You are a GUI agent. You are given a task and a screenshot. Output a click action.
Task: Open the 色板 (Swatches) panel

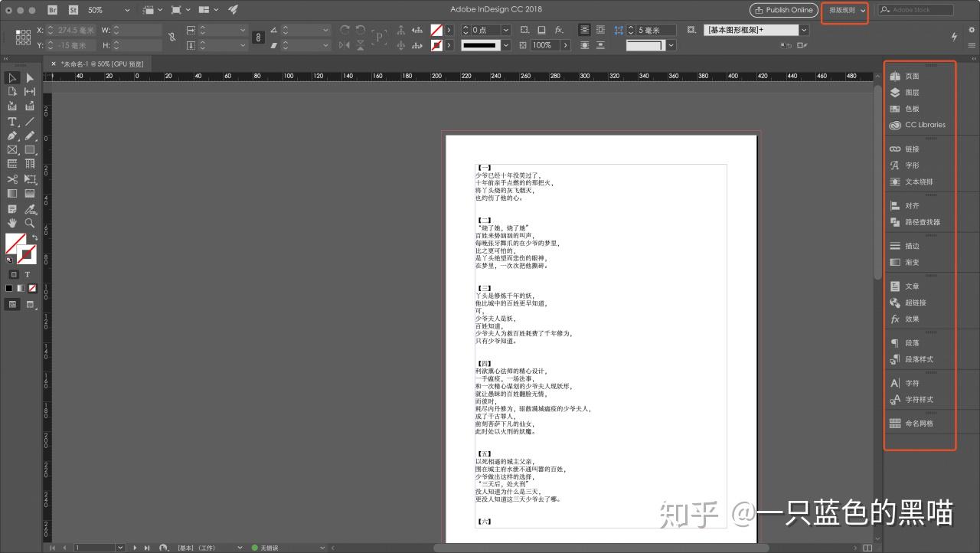pyautogui.click(x=910, y=108)
